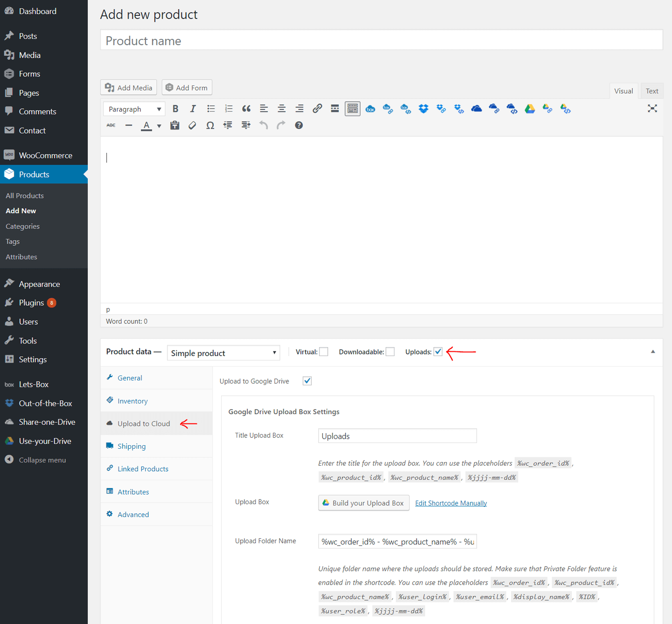Screen dimensions: 672x624
Task: Clear formatting with the eraser icon
Action: coord(192,125)
